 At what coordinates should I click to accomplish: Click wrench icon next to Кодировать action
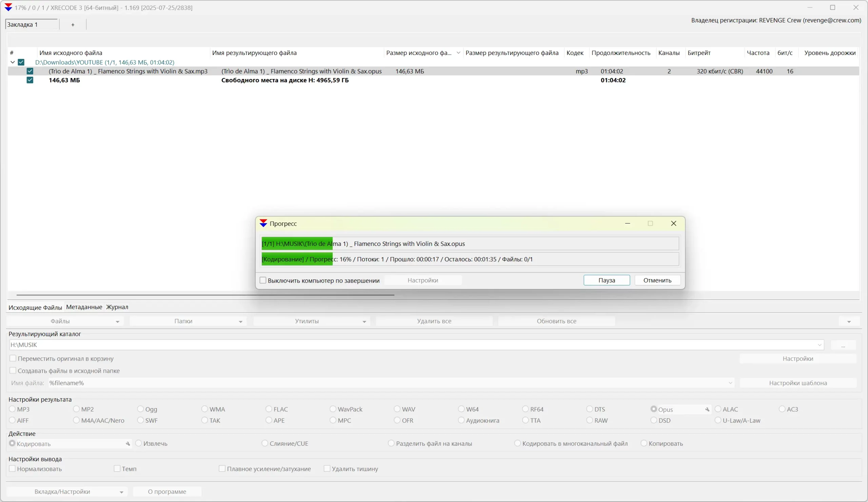point(128,444)
